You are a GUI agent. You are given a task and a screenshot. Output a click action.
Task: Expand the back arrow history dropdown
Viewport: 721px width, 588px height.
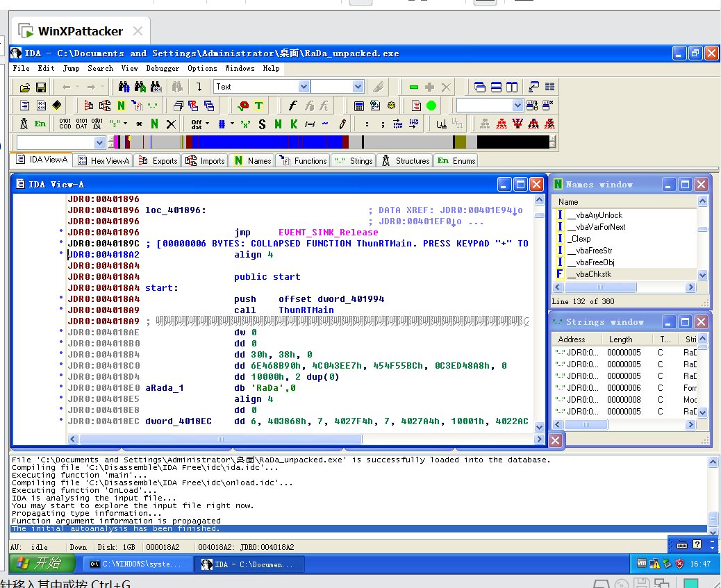point(77,87)
